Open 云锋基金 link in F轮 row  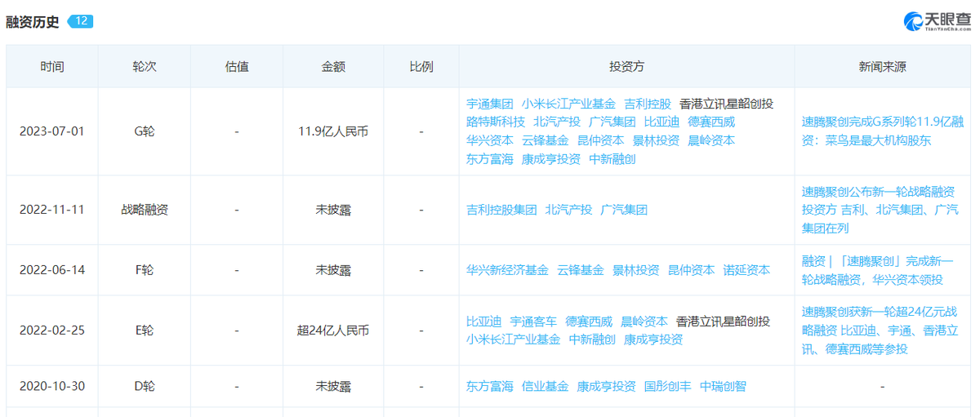[x=581, y=270]
